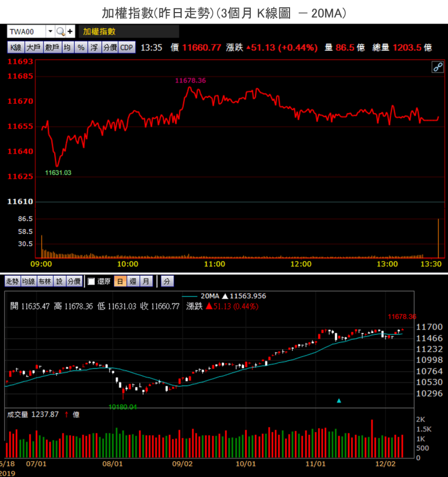Click the cyan triangle marker on K-line chart
Viewport: 448px width, 477px height.
(339, 401)
